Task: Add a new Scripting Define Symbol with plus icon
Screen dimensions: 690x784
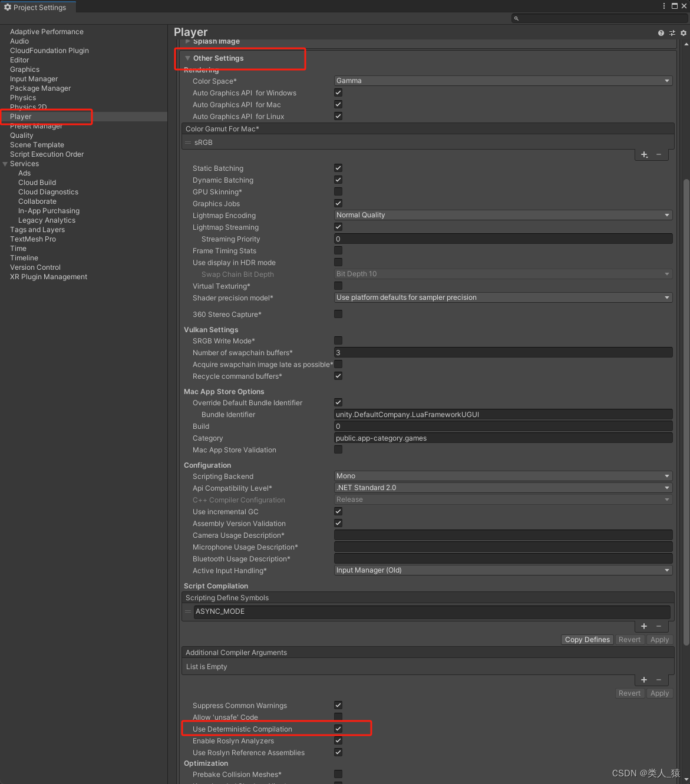Action: [x=643, y=626]
